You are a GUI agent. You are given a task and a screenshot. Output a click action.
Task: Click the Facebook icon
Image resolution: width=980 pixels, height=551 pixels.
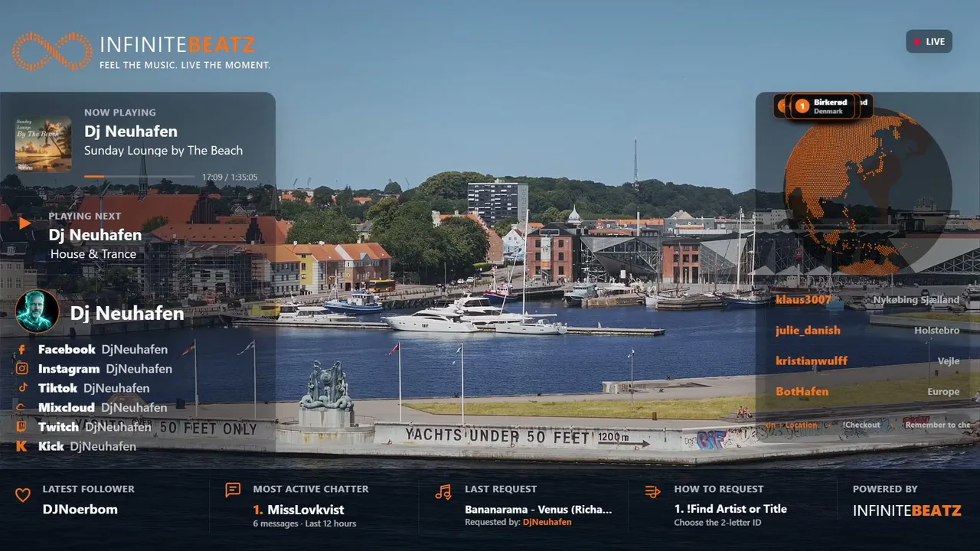22,350
